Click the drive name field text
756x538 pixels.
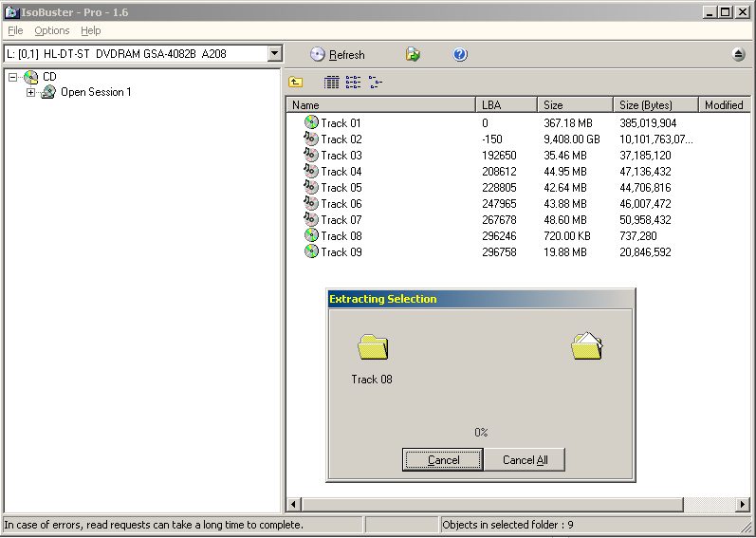pyautogui.click(x=117, y=54)
